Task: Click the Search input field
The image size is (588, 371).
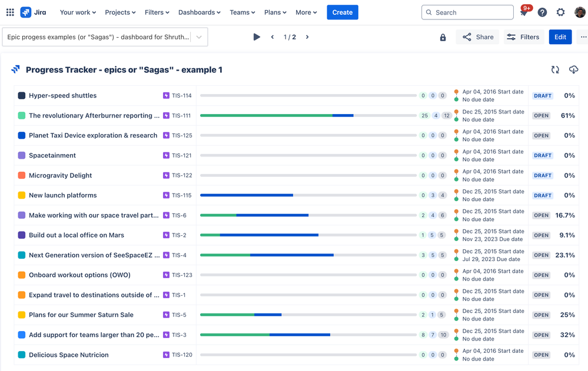Action: [467, 12]
